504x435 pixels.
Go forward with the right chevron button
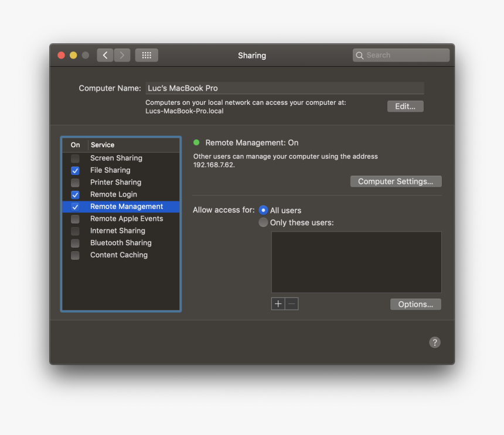pos(122,55)
